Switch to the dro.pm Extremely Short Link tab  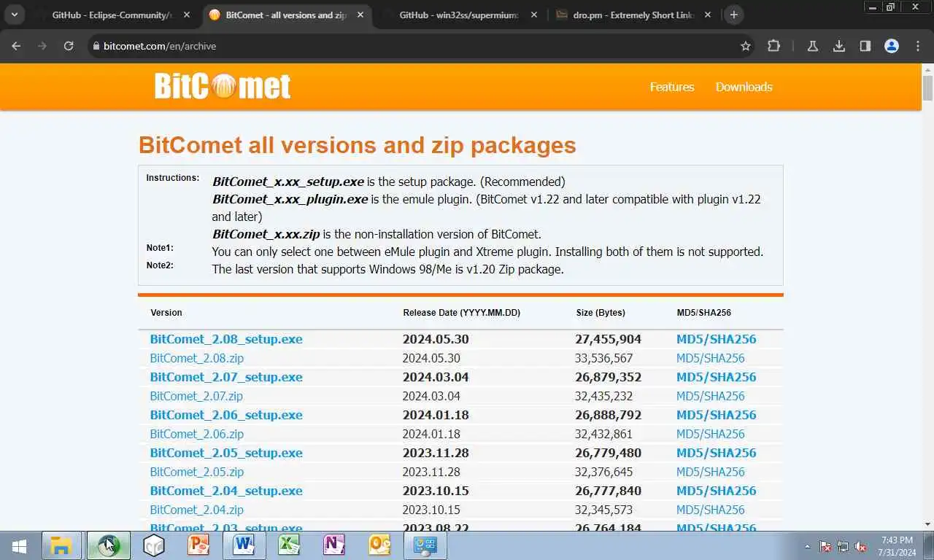click(633, 15)
